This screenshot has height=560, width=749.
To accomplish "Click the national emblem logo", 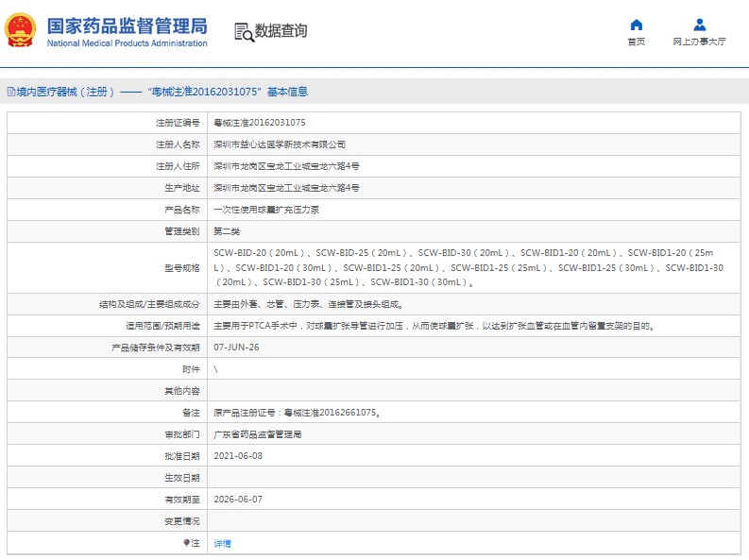I will click(x=22, y=30).
